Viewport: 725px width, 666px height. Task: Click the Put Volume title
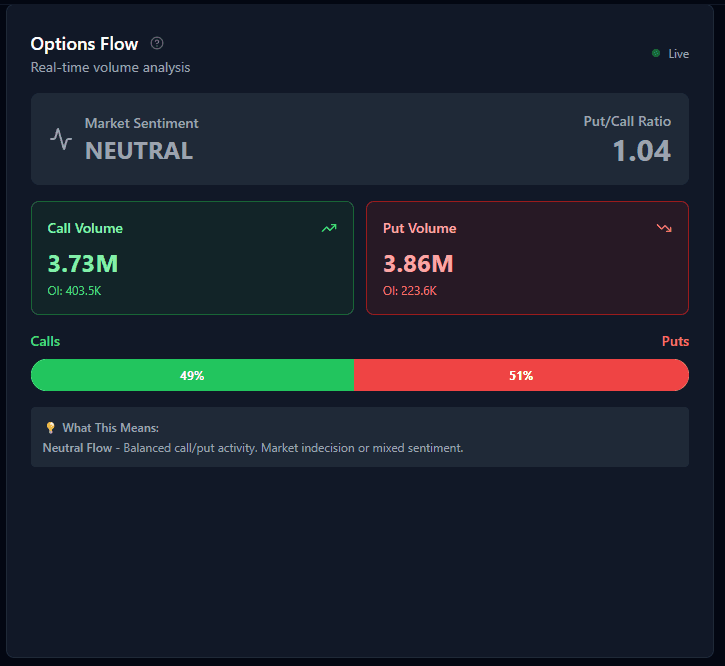(419, 228)
